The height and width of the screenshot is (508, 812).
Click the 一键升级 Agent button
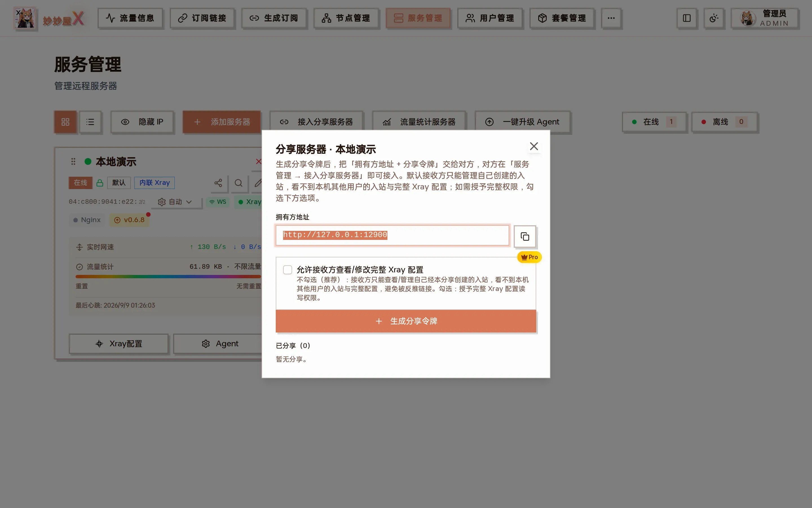coord(522,122)
